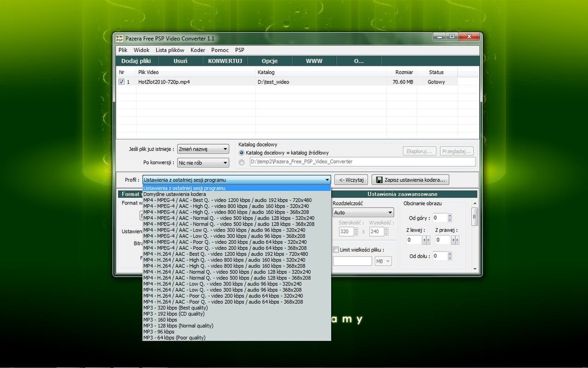Click the Od dołu crop value field

pos(440,256)
